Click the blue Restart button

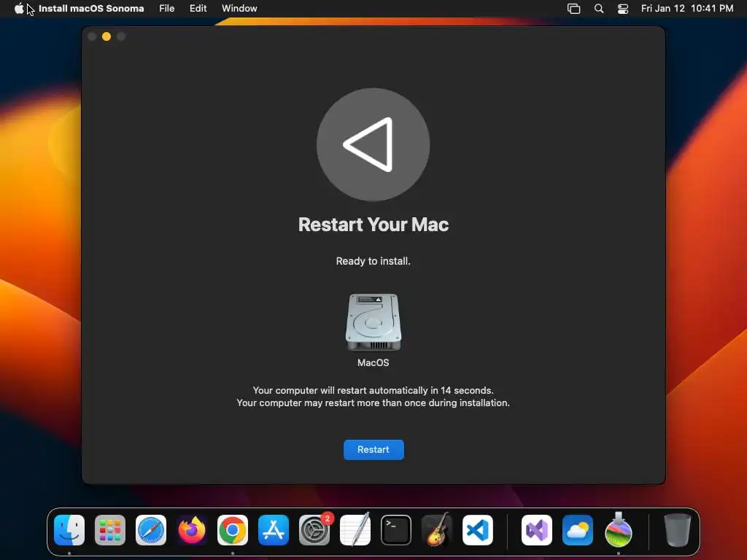[373, 449]
